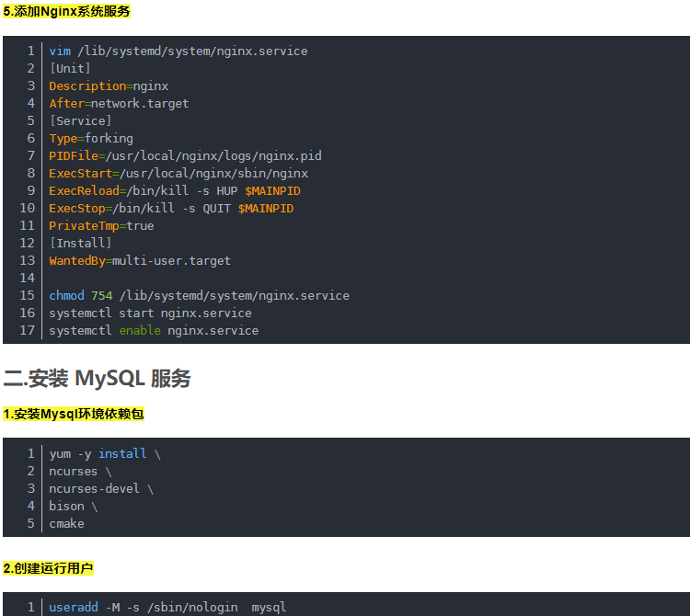This screenshot has height=616, width=690.
Task: Click line 'vim /lib/systemd/system/nginx.service'
Action: pyautogui.click(x=178, y=51)
